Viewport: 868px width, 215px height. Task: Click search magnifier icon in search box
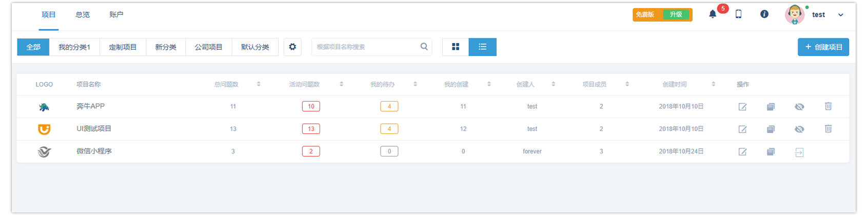(x=424, y=47)
